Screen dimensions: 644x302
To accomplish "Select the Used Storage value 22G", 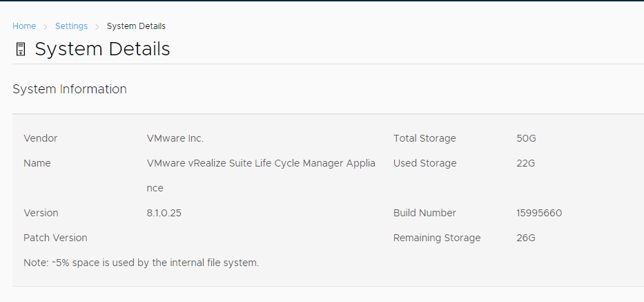I will click(x=526, y=163).
